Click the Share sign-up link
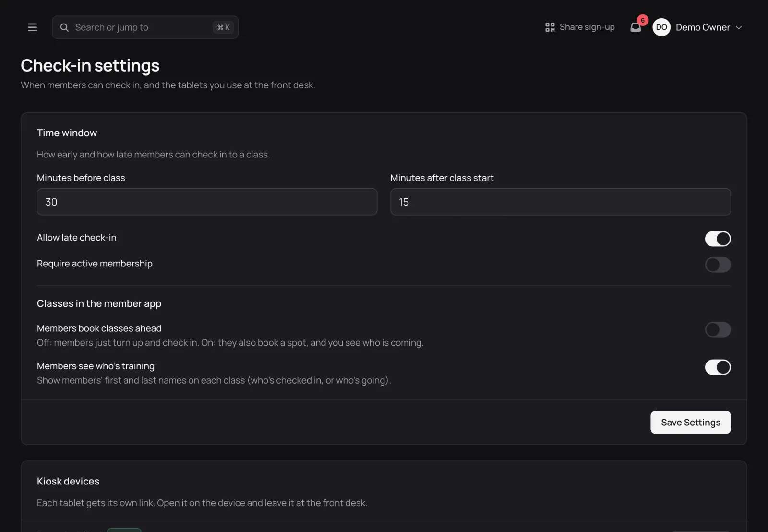 (580, 27)
